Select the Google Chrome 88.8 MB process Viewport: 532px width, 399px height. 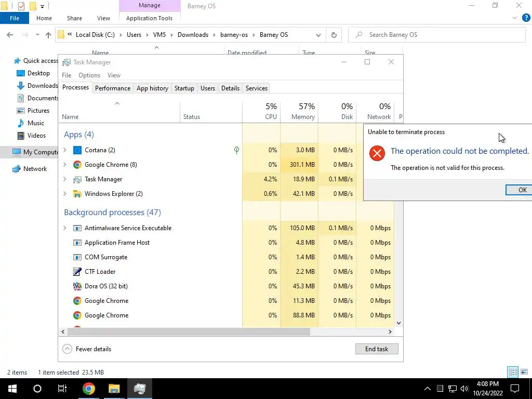227,315
